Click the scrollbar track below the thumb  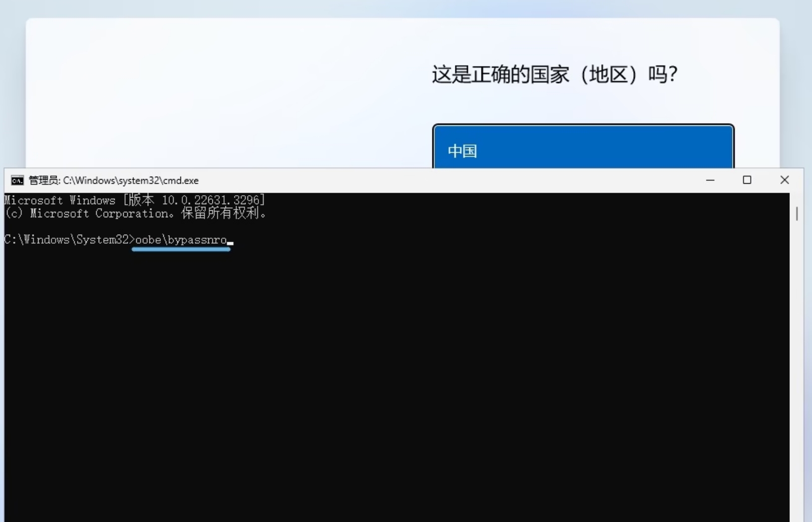click(796, 350)
